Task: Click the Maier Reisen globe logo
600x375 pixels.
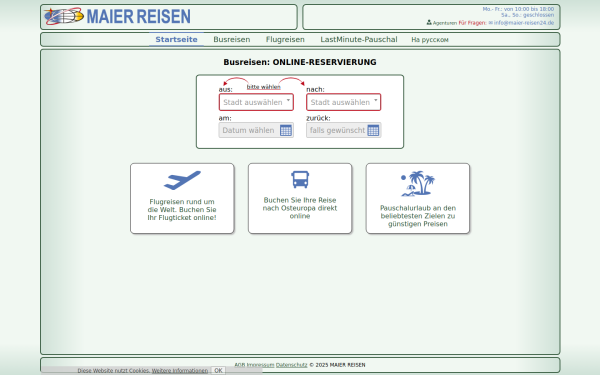Action: (x=64, y=16)
